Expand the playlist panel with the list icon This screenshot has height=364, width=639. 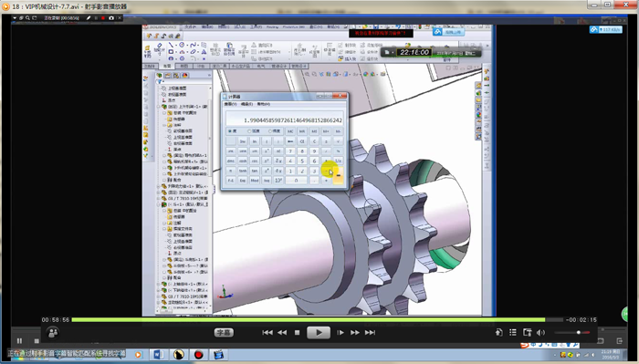point(513,333)
